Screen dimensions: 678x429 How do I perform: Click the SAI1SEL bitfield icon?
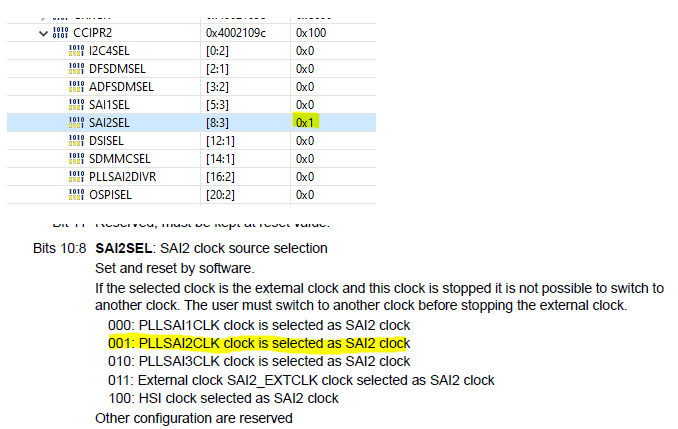coord(77,104)
